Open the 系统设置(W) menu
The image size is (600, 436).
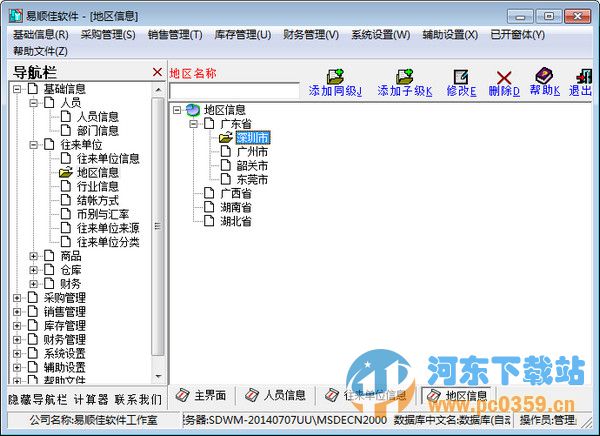[x=380, y=35]
